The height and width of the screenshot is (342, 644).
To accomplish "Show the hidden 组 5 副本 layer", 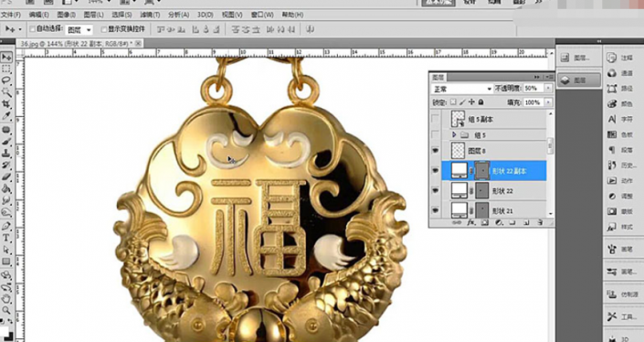I will tap(436, 119).
